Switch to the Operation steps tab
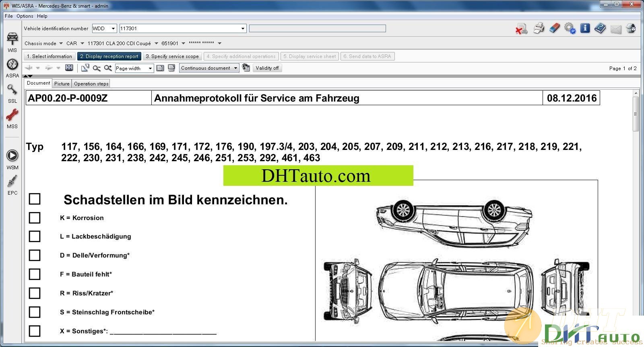644x347 pixels. tap(91, 84)
